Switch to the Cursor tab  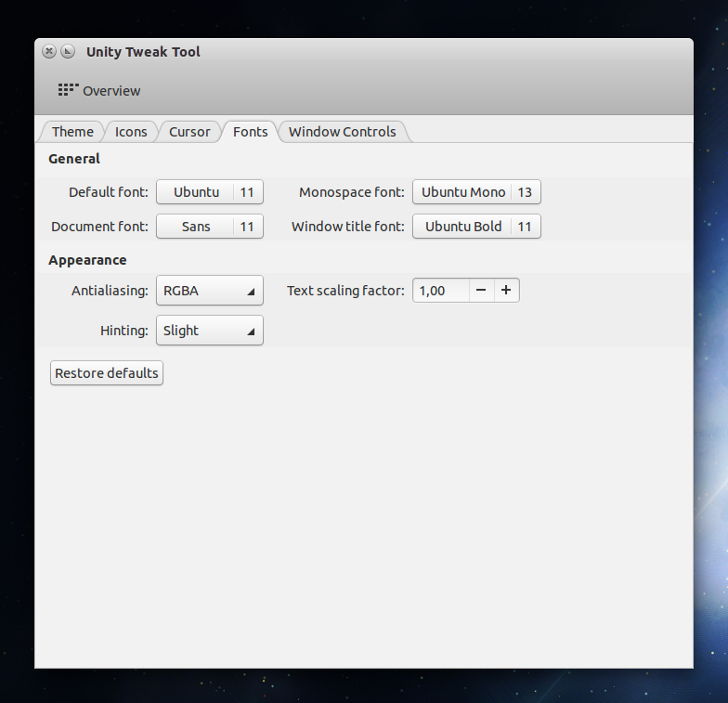point(189,132)
